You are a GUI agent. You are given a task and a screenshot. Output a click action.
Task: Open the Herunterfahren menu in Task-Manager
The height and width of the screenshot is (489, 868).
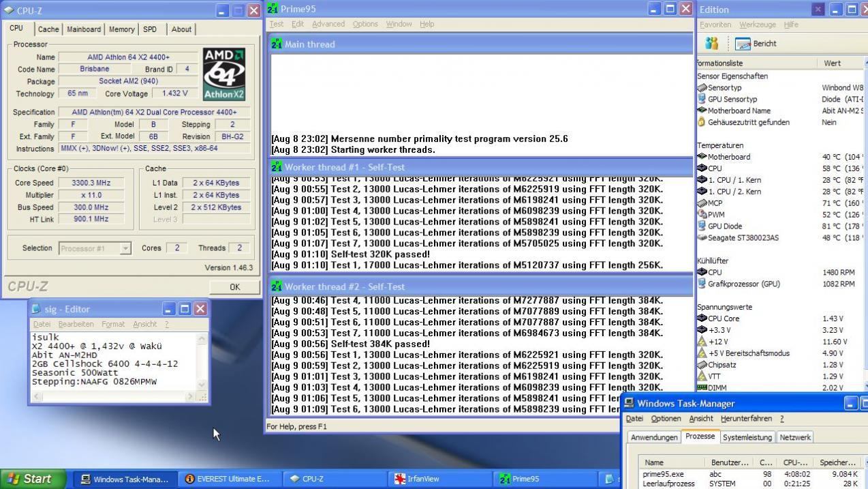pos(746,419)
